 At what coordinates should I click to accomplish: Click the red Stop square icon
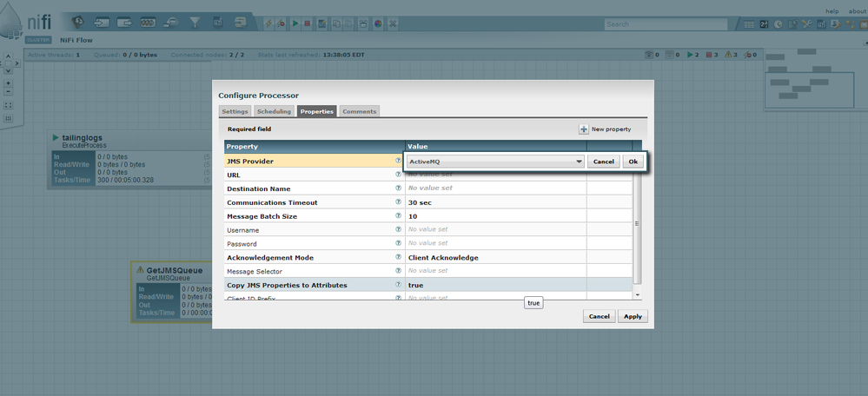(308, 23)
